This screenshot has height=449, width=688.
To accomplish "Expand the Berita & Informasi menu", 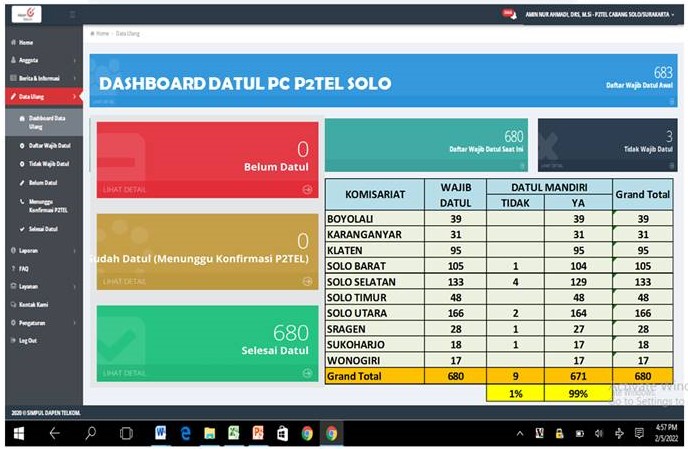I will click(x=44, y=78).
